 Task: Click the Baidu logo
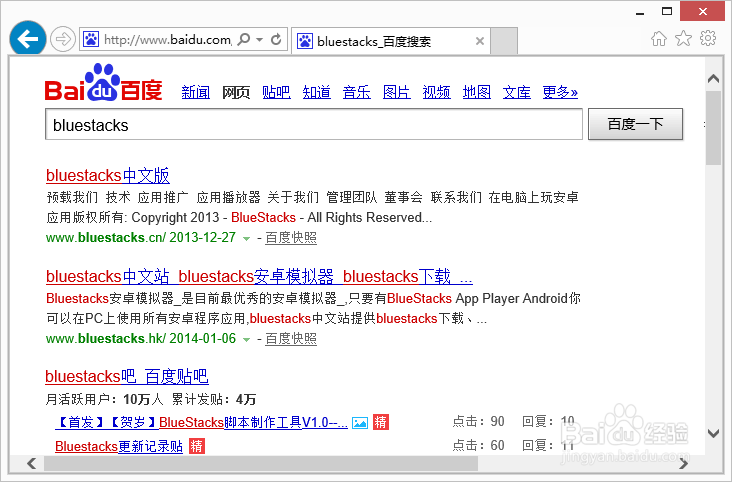[104, 82]
